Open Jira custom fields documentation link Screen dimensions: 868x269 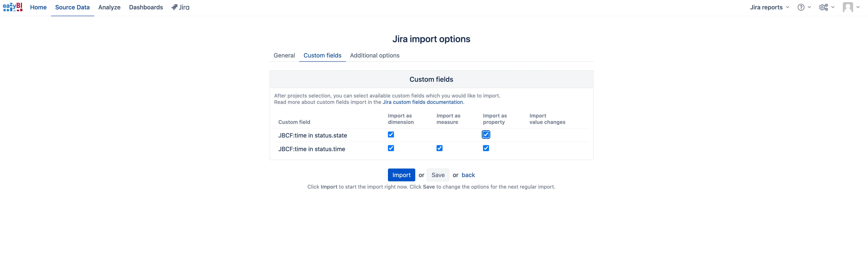(x=423, y=102)
